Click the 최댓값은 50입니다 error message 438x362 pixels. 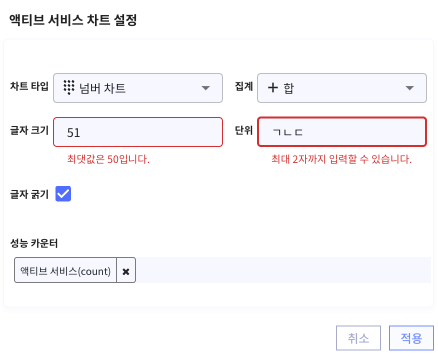tap(108, 159)
